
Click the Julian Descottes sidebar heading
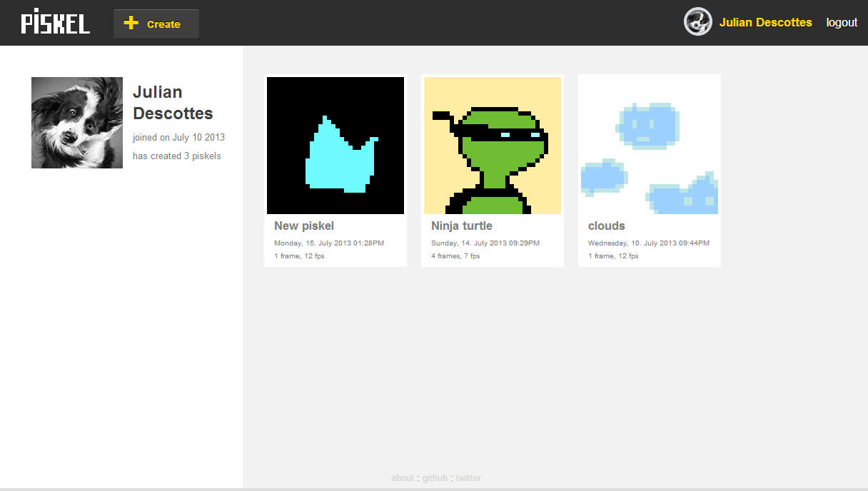coord(173,103)
